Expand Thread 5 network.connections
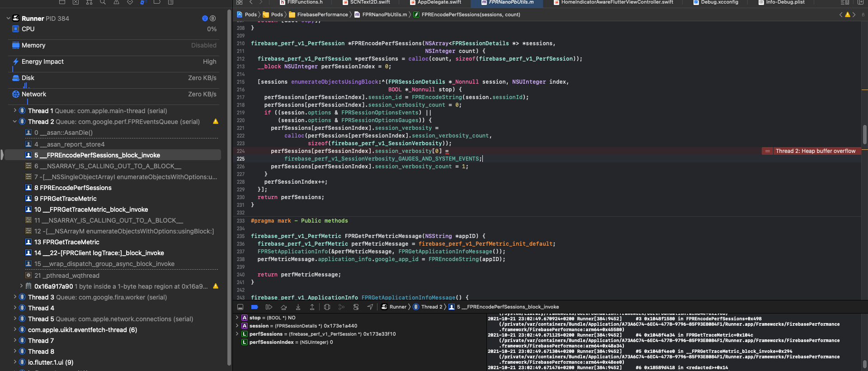This screenshot has height=371, width=868. coord(15,319)
